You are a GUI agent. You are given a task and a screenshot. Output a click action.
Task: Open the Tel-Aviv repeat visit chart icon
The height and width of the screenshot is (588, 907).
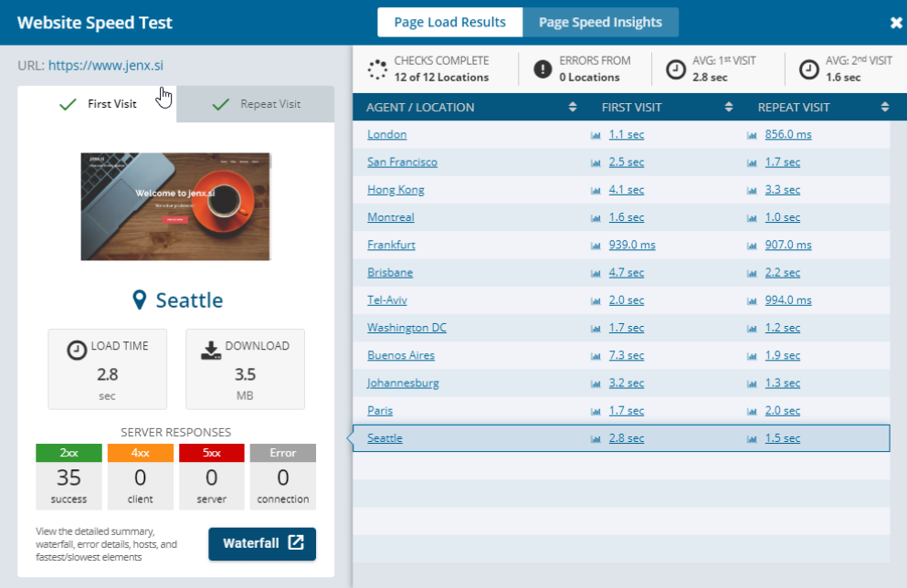[x=752, y=301]
